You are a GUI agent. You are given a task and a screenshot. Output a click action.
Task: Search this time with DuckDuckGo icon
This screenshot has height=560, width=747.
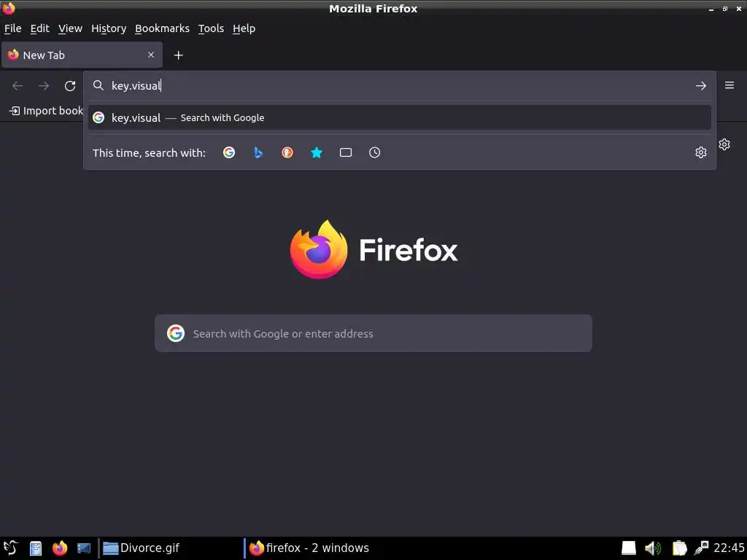[x=287, y=152]
